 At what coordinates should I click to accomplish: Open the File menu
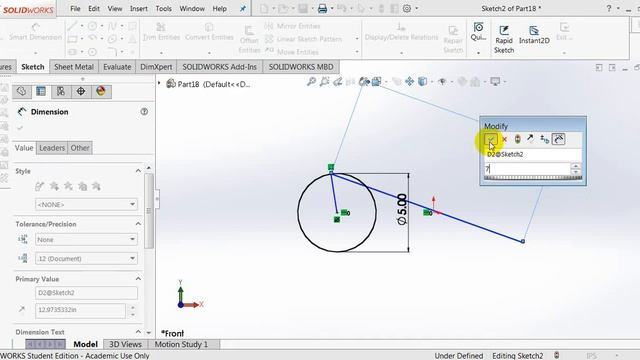75,9
